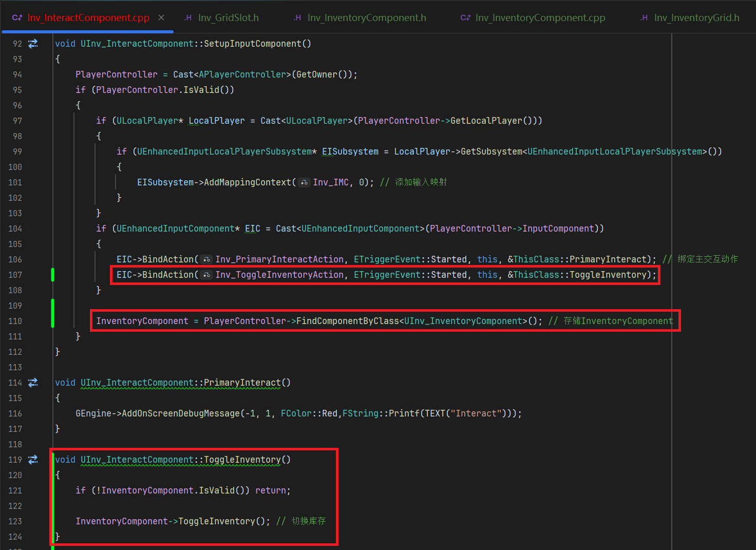The width and height of the screenshot is (756, 550).
Task: Click InputComponent at the end of line 104
Action: pos(558,229)
